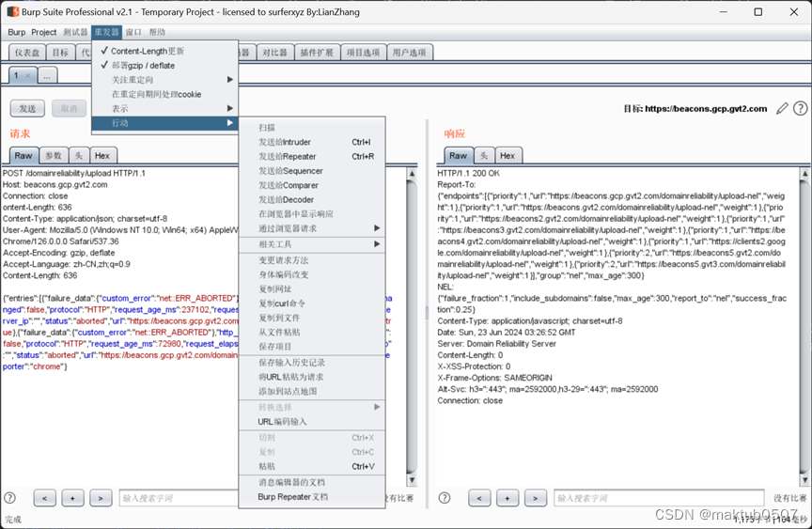Choose 发送给Decoder menu entry
The image size is (812, 529).
pyautogui.click(x=312, y=200)
